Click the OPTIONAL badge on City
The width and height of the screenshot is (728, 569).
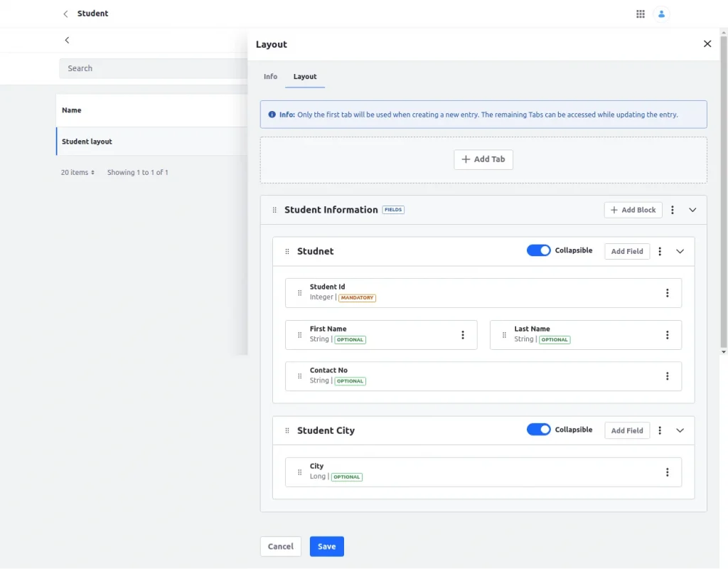coord(347,477)
